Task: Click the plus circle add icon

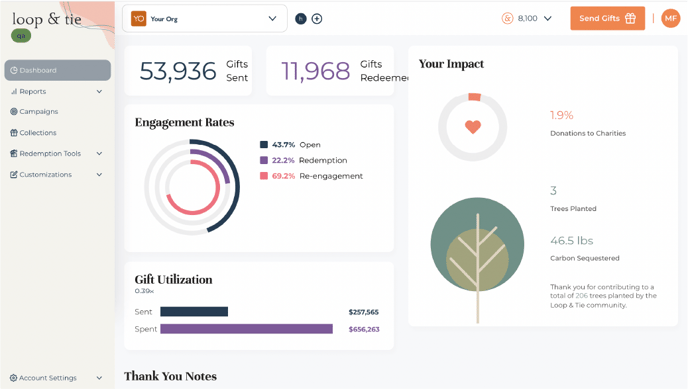Action: coord(317,18)
